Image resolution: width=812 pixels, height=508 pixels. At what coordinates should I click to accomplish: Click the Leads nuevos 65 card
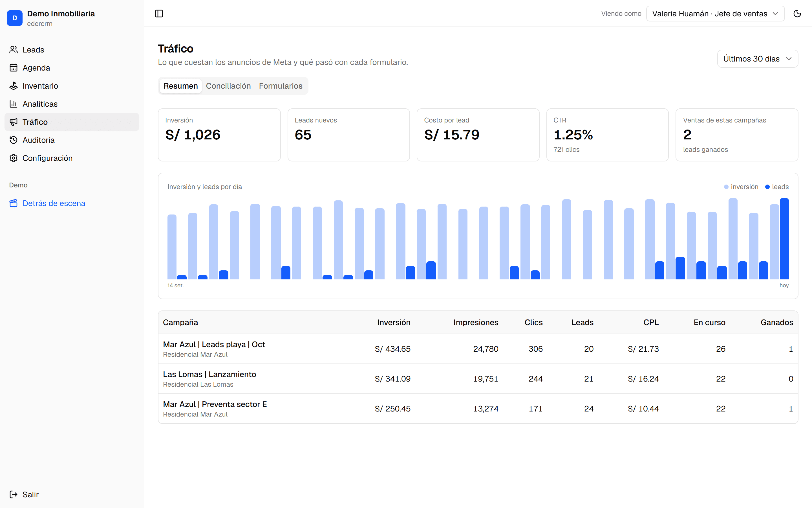pos(348,135)
